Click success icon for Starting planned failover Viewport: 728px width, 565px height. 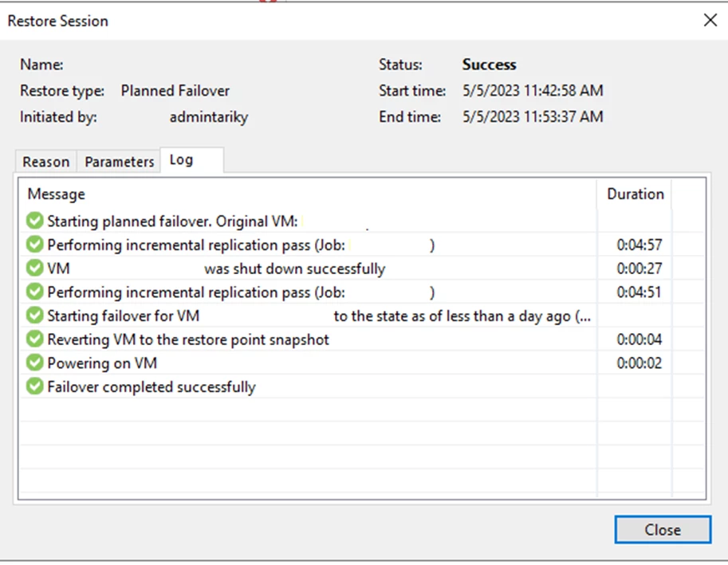(35, 221)
